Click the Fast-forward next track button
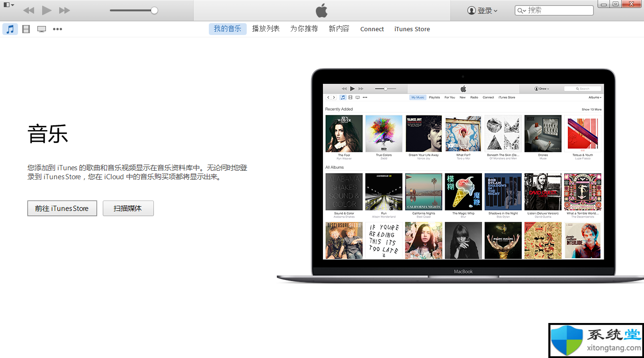The image size is (644, 358). pos(64,10)
